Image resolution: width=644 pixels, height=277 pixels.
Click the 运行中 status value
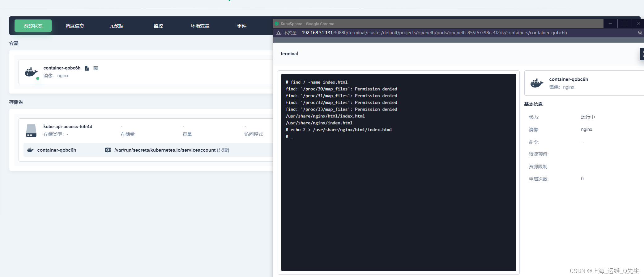coord(588,117)
